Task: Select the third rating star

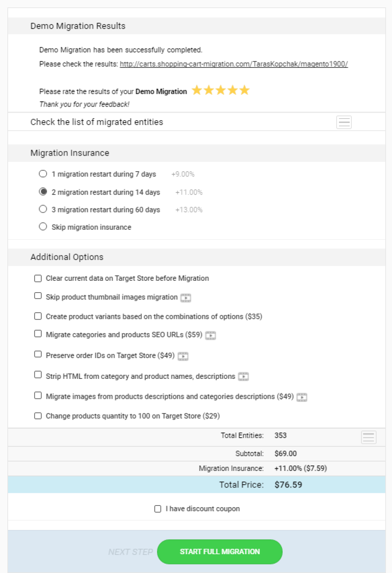Action: [220, 90]
